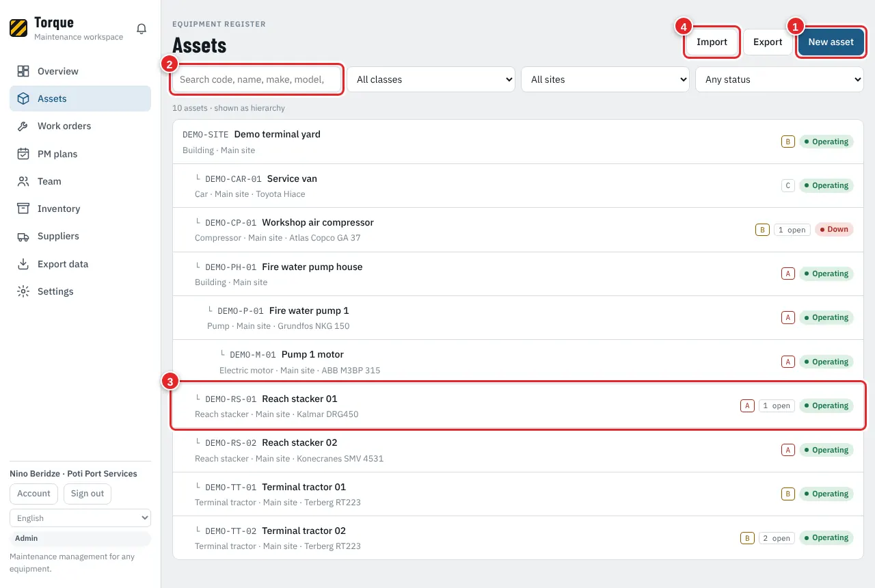The image size is (875, 588).
Task: Click the Import button
Action: coord(712,42)
